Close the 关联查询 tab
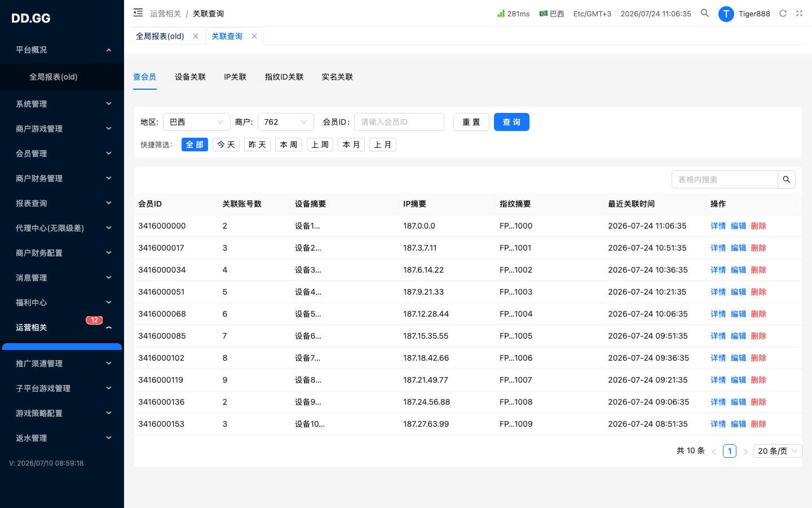Screen dimensions: 812x508 click(254, 36)
